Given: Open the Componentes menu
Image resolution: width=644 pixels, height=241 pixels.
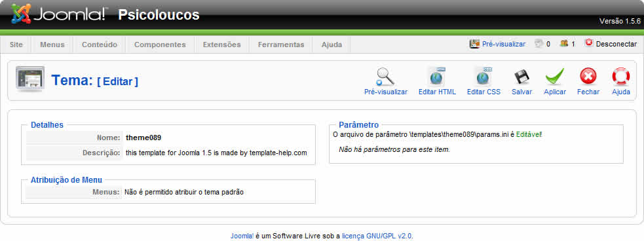Looking at the screenshot, I should (x=160, y=45).
